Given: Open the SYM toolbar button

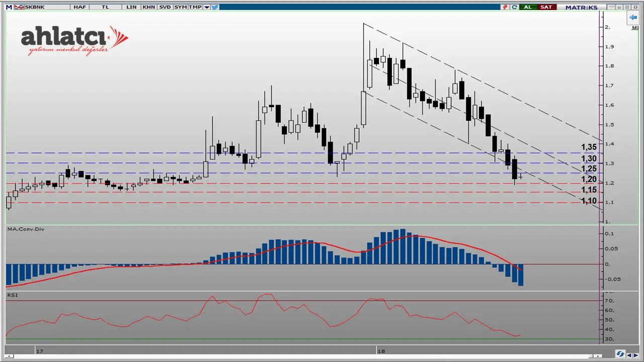Looking at the screenshot, I should (x=181, y=7).
